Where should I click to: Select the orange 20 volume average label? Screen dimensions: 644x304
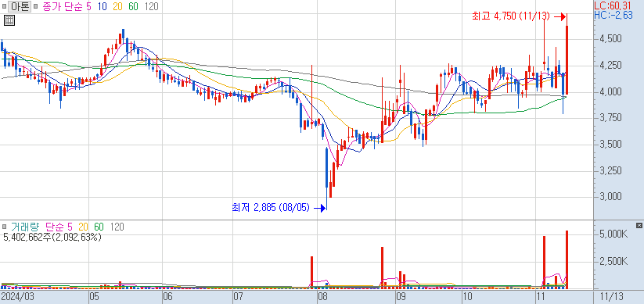84,227
